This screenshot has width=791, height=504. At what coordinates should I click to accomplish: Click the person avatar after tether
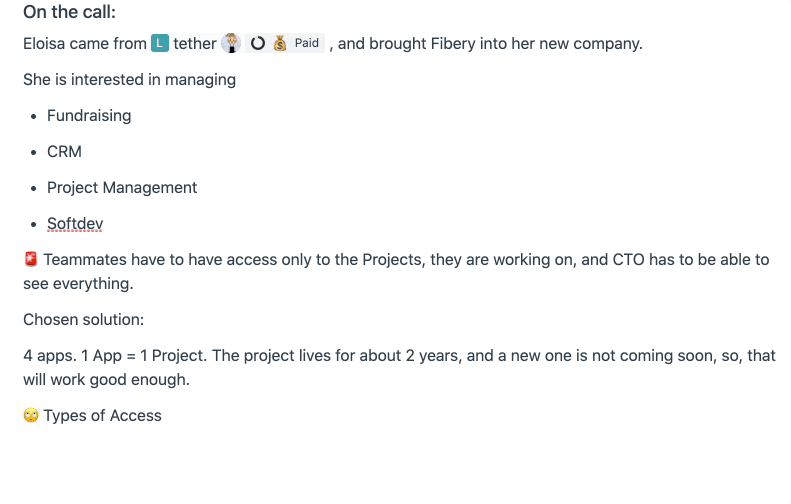point(231,44)
